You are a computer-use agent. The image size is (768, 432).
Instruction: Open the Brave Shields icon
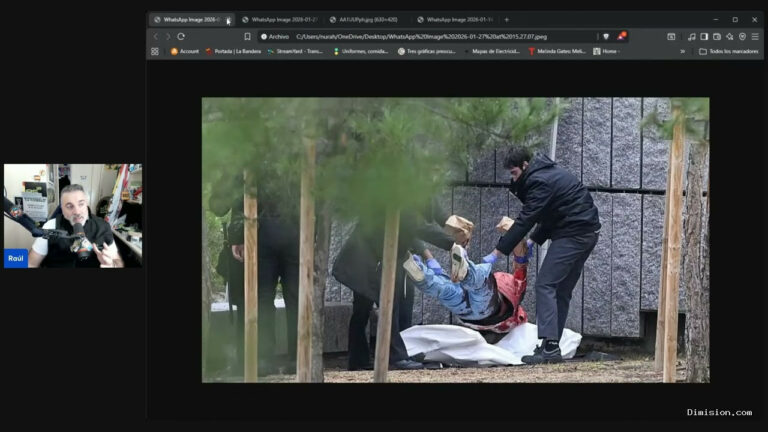click(606, 37)
